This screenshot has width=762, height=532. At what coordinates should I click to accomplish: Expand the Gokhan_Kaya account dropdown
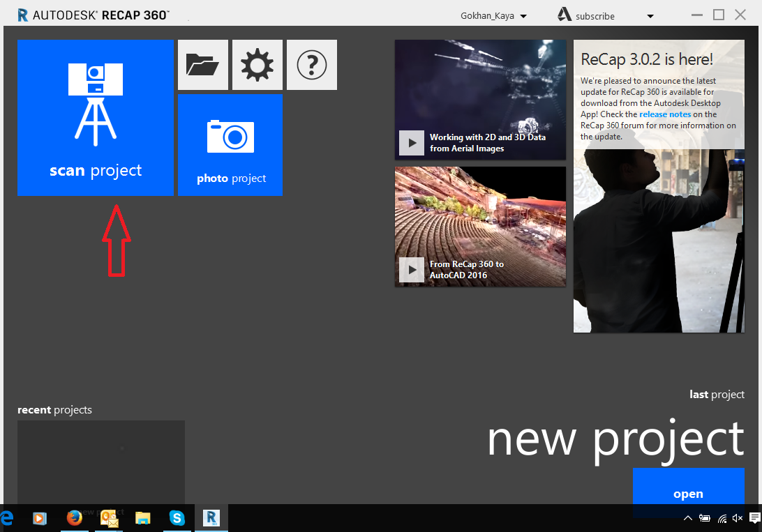pos(523,16)
